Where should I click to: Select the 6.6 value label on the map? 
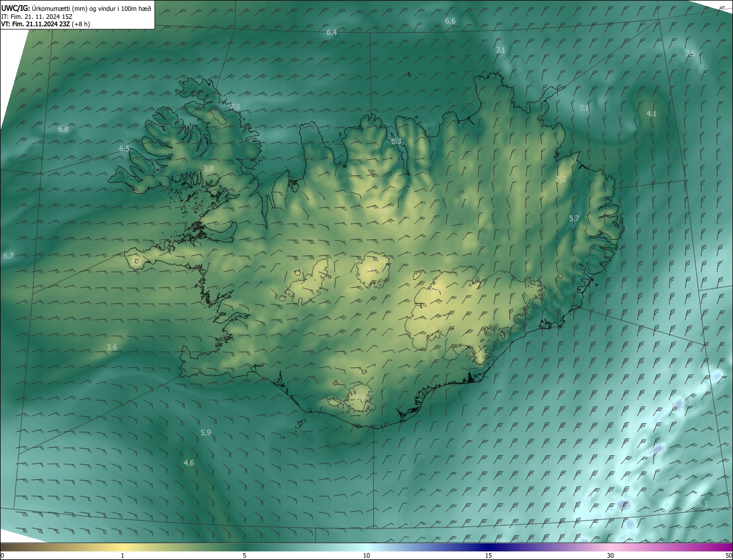(450, 21)
